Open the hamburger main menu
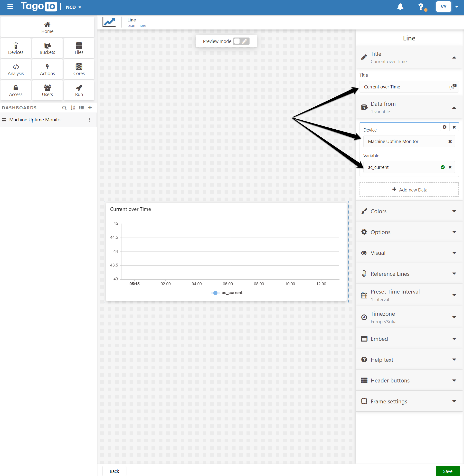464x476 pixels. 10,7
